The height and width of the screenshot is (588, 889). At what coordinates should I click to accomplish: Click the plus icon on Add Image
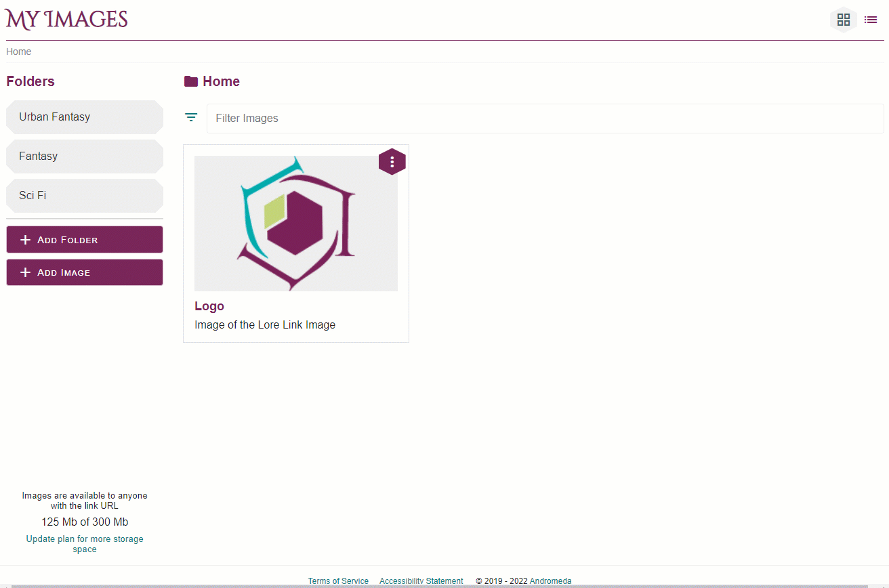pos(26,272)
